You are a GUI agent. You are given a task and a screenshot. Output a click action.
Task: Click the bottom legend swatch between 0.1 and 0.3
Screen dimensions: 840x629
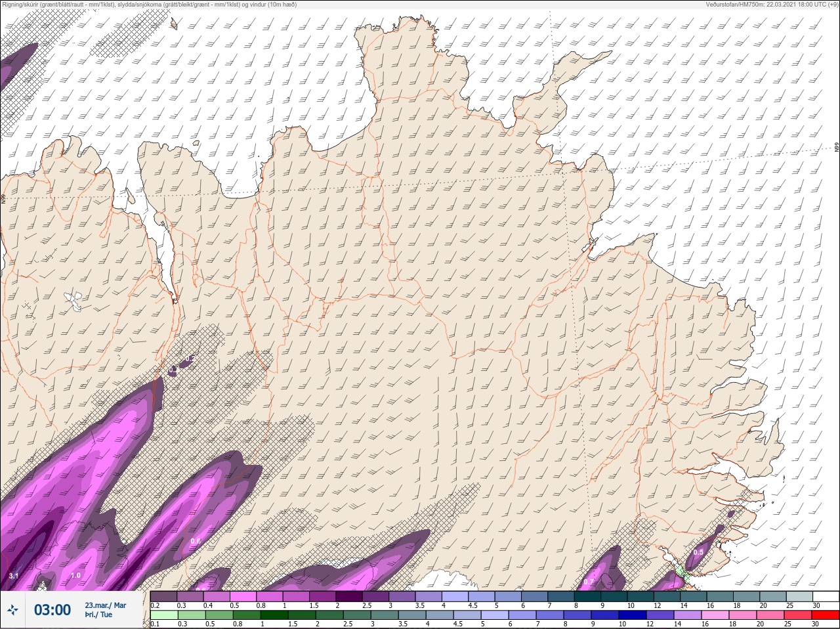[163, 615]
